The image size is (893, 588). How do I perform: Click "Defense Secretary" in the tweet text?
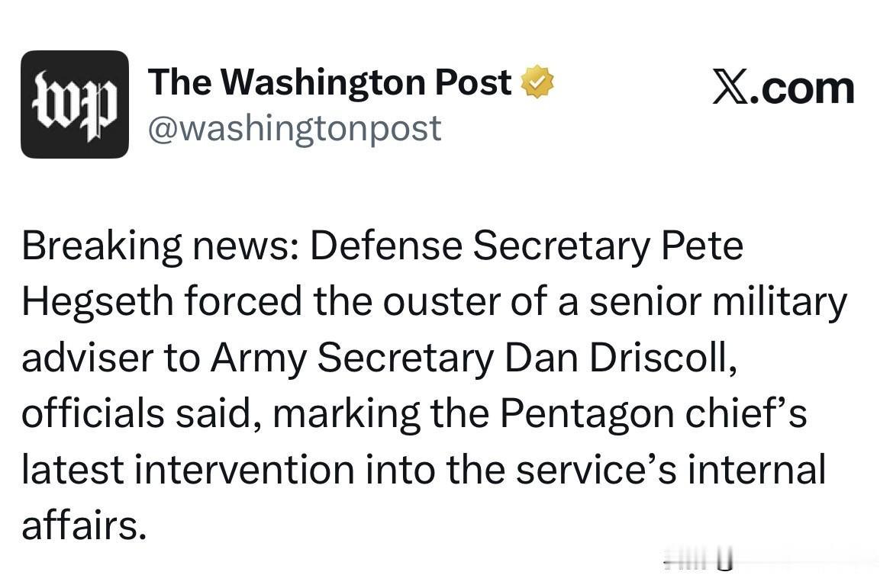(x=479, y=246)
